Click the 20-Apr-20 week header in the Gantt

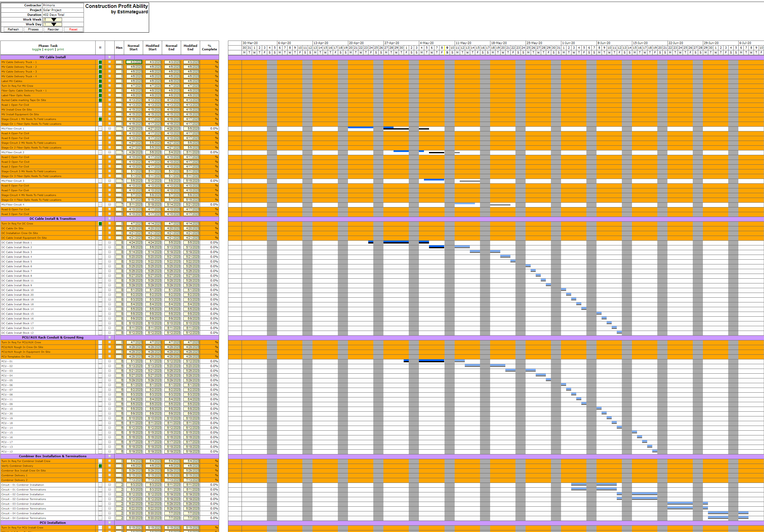(x=366, y=43)
